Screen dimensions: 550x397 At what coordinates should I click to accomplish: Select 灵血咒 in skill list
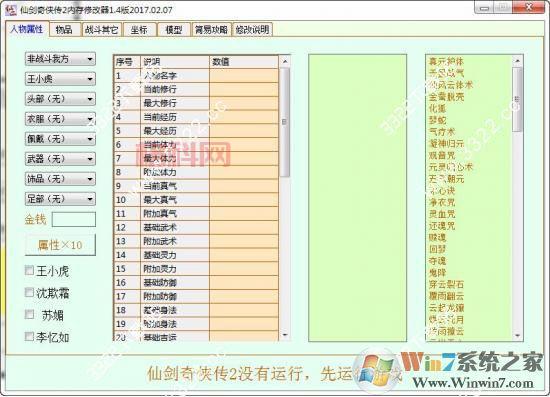pos(442,214)
